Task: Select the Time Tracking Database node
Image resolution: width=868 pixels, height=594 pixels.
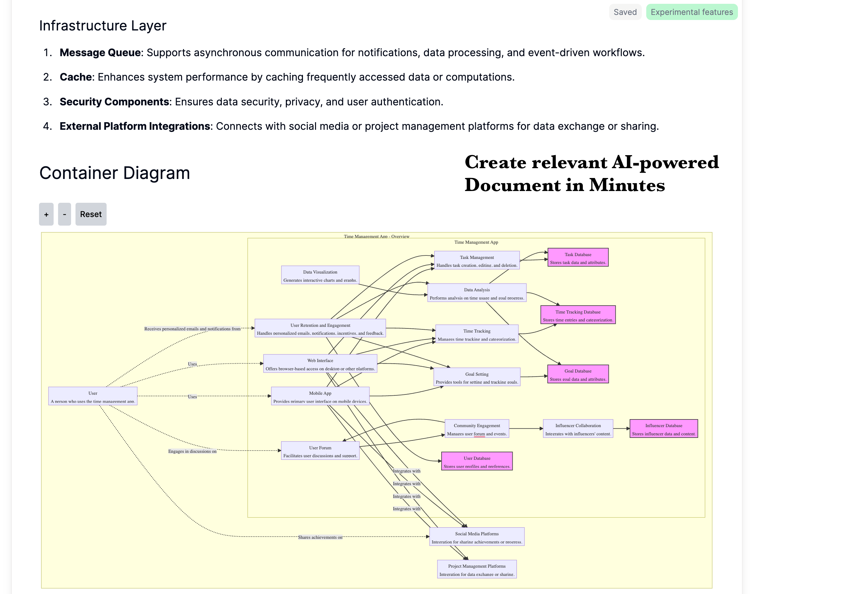Action: point(577,315)
